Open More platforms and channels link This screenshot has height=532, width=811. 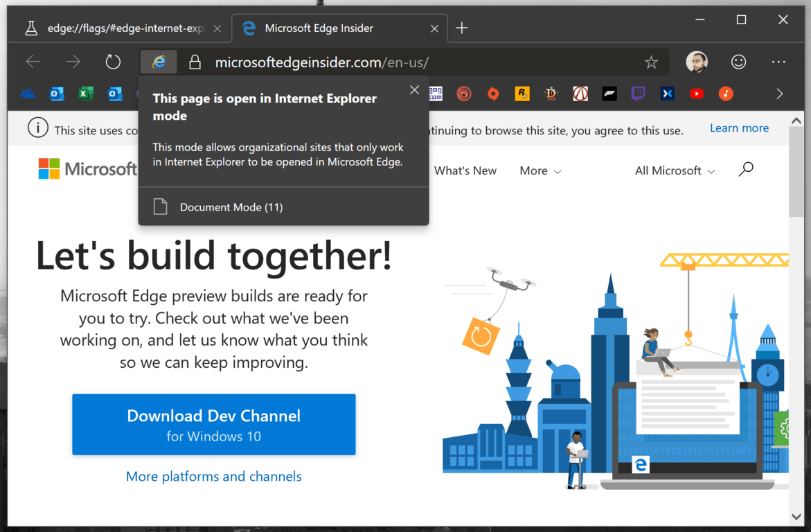(213, 476)
